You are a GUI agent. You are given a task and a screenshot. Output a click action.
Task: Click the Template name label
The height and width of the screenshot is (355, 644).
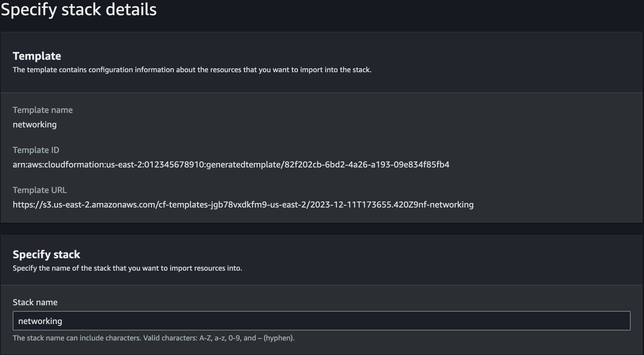click(x=43, y=110)
